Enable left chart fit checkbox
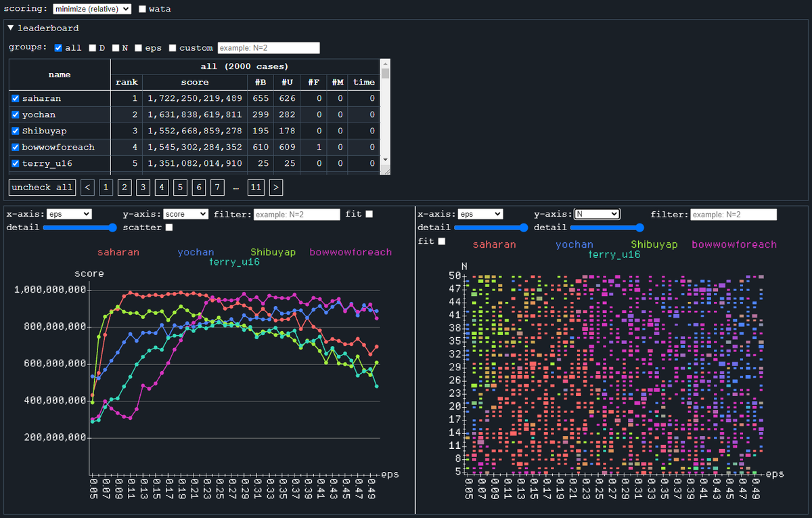The height and width of the screenshot is (518, 812). (x=369, y=214)
